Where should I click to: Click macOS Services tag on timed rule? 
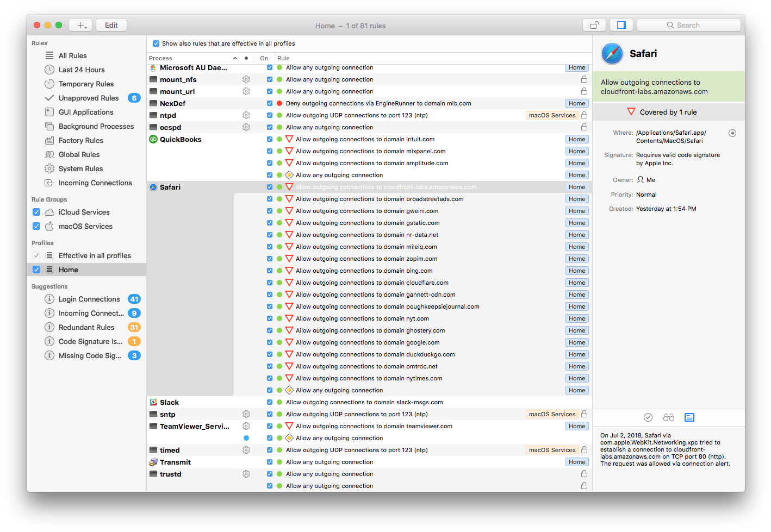[x=552, y=450]
